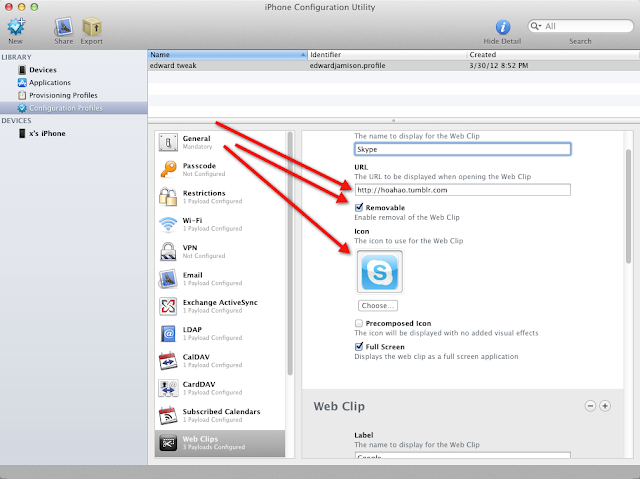The height and width of the screenshot is (479, 640).
Task: Click the Skype icon preview well
Action: click(x=380, y=272)
